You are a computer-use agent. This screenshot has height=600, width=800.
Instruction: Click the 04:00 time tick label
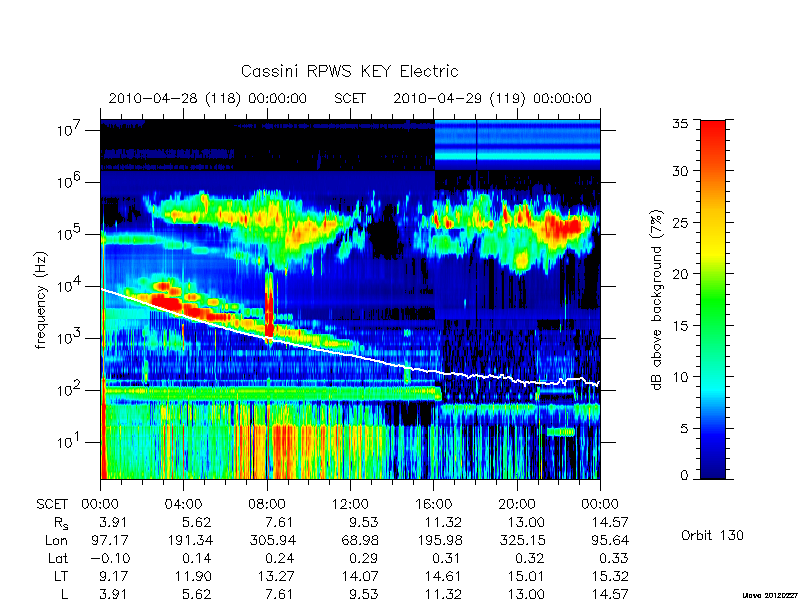tap(184, 504)
